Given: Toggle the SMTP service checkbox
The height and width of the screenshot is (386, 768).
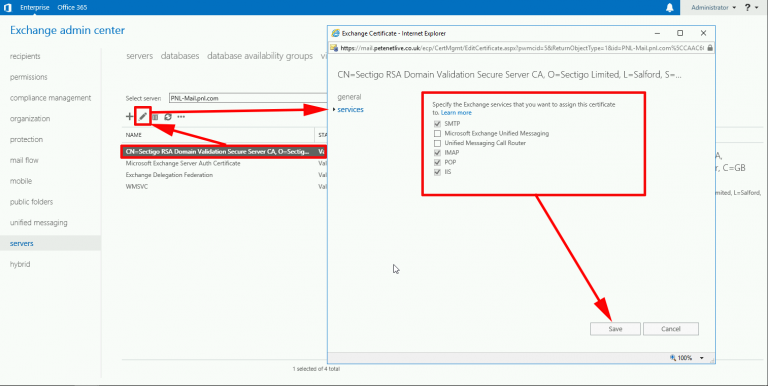Looking at the screenshot, I should pyautogui.click(x=437, y=124).
